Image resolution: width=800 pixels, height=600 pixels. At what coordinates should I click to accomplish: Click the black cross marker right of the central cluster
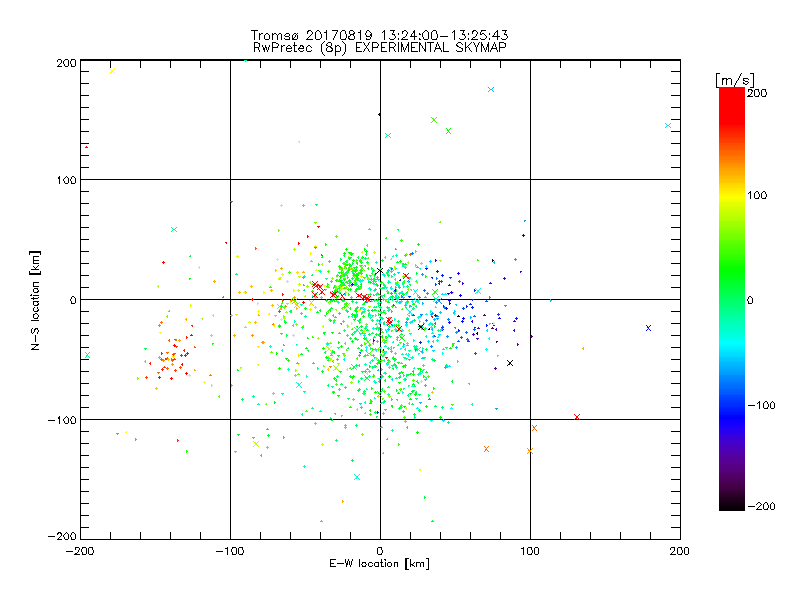click(x=510, y=363)
